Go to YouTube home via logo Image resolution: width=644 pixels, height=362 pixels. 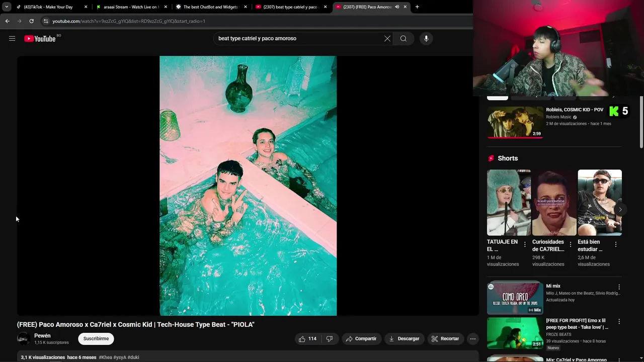click(40, 39)
